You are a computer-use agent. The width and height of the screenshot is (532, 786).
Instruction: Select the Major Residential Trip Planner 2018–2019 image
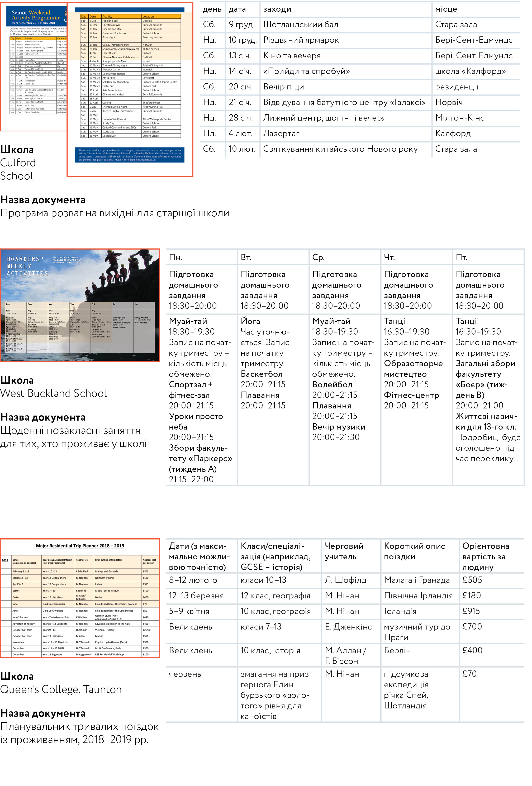pos(80,598)
